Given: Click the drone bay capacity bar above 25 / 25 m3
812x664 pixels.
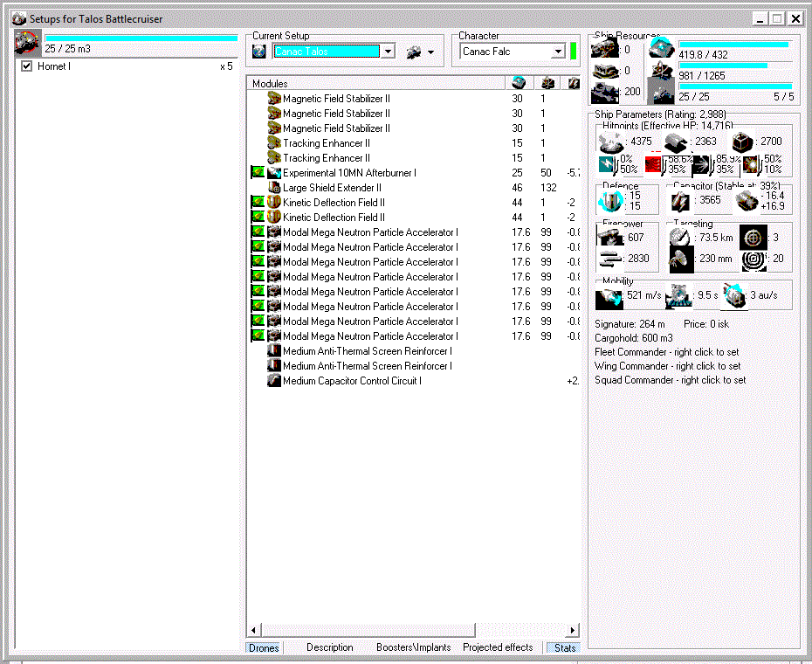Looking at the screenshot, I should coord(141,38).
